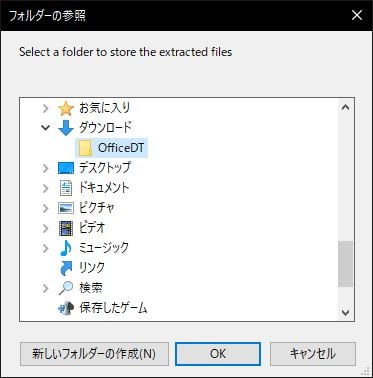Image resolution: width=373 pixels, height=378 pixels.
Task: Click the star icon beside お気に入り
Action: (66, 108)
